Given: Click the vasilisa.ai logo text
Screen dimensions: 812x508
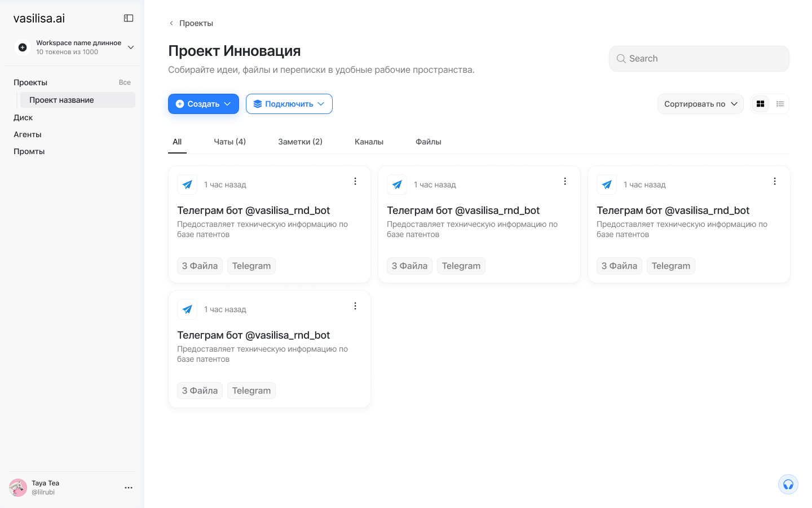Looking at the screenshot, I should pos(39,18).
